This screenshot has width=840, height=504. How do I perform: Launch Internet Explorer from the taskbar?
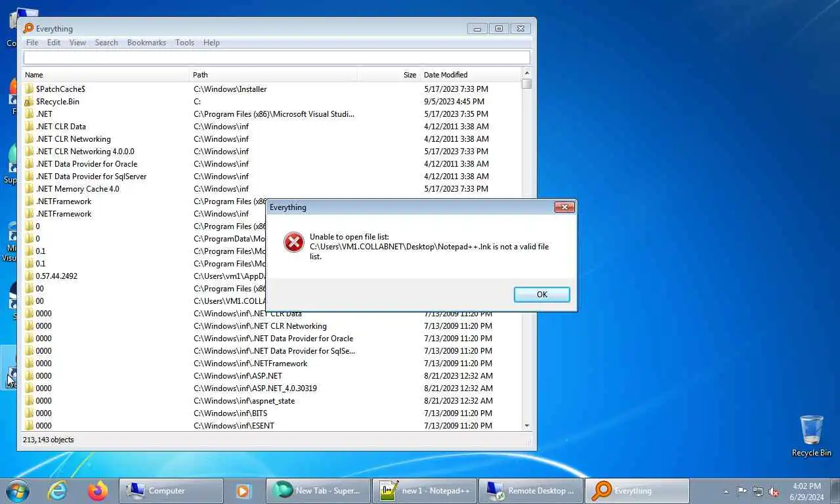[x=57, y=490]
